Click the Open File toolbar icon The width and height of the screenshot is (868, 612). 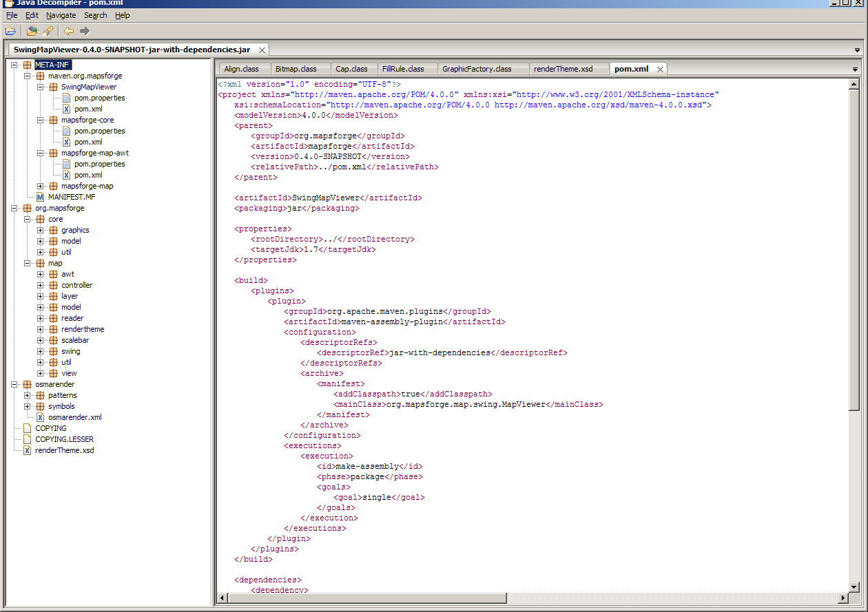(10, 31)
